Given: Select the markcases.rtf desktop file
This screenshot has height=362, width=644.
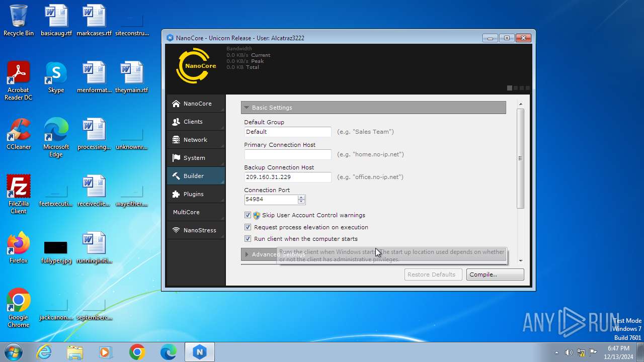Looking at the screenshot, I should pos(94,21).
